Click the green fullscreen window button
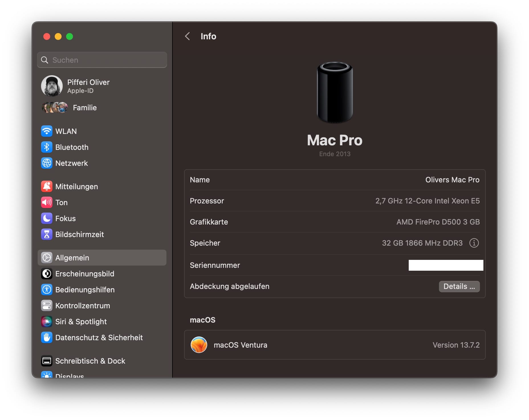Viewport: 529px width, 420px height. coord(70,36)
